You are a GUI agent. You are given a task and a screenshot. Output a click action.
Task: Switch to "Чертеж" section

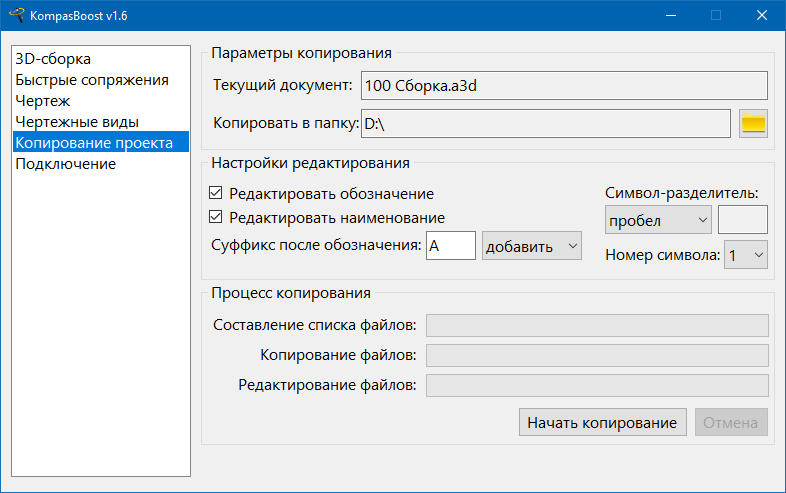(x=42, y=101)
